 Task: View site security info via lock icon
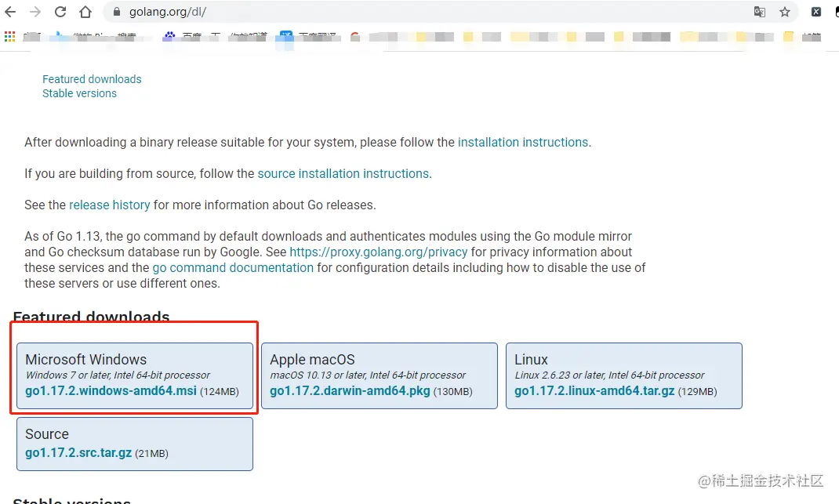coord(116,11)
